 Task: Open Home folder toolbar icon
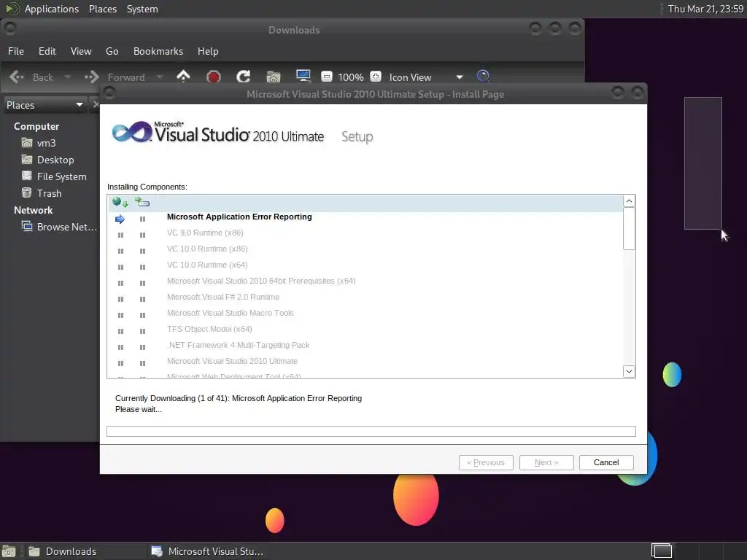click(x=274, y=77)
